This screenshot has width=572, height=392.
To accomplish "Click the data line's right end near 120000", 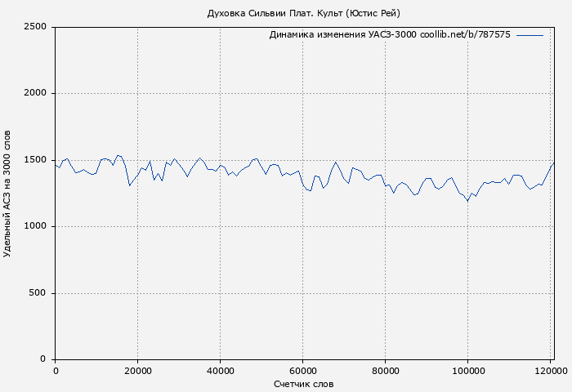I will pos(553,163).
